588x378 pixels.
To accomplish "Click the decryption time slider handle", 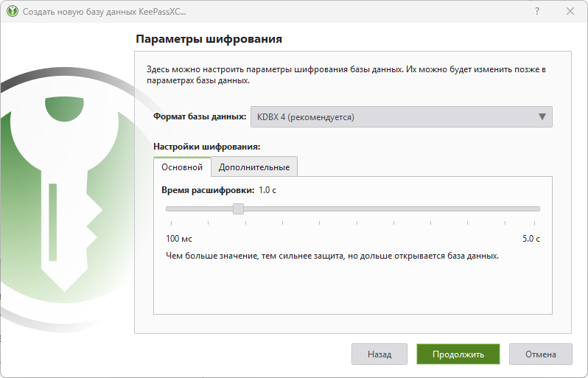I will coord(238,209).
